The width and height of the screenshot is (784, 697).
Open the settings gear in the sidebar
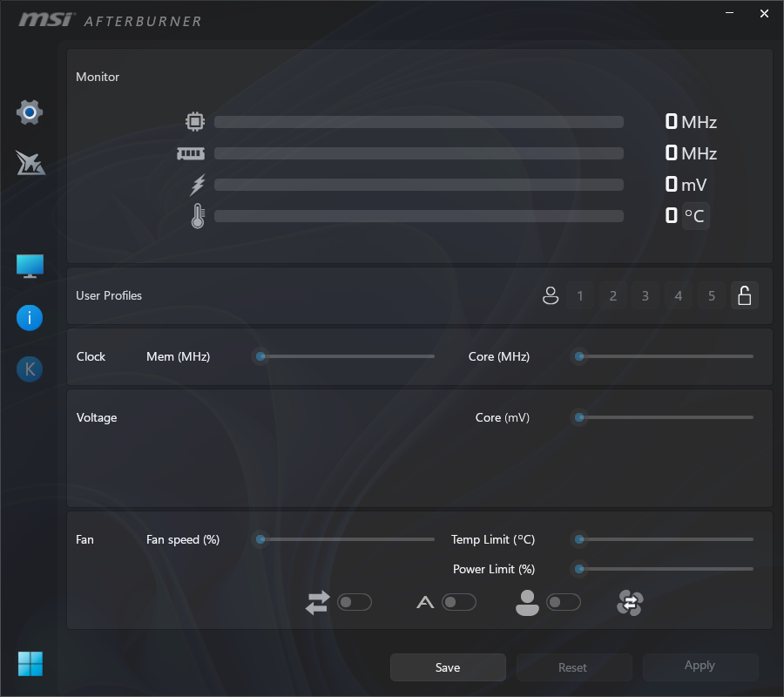click(30, 112)
